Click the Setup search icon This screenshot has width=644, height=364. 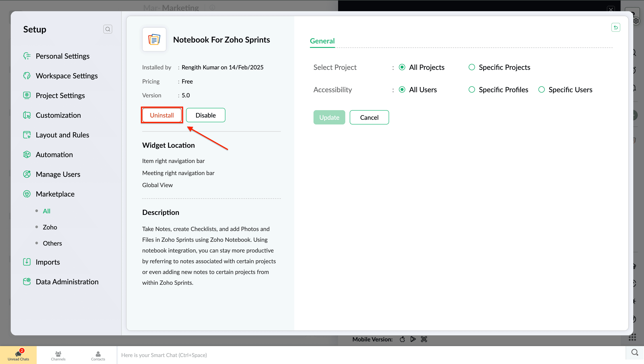pos(108,29)
